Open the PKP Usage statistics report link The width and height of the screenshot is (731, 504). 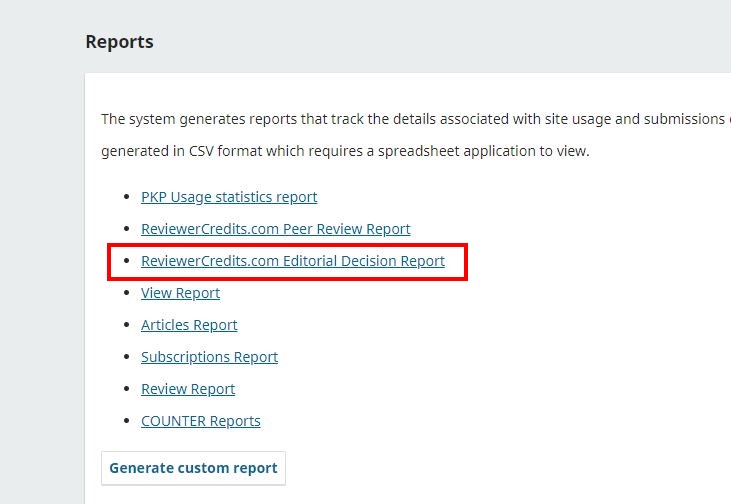tap(229, 197)
